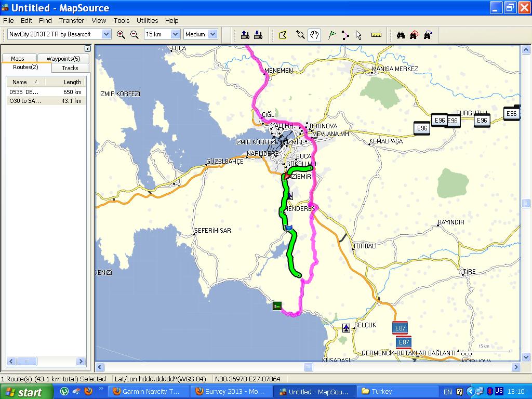Screen dimensions: 532x399
Task: Open the 15 km zoom scale dropdown
Action: (175, 34)
